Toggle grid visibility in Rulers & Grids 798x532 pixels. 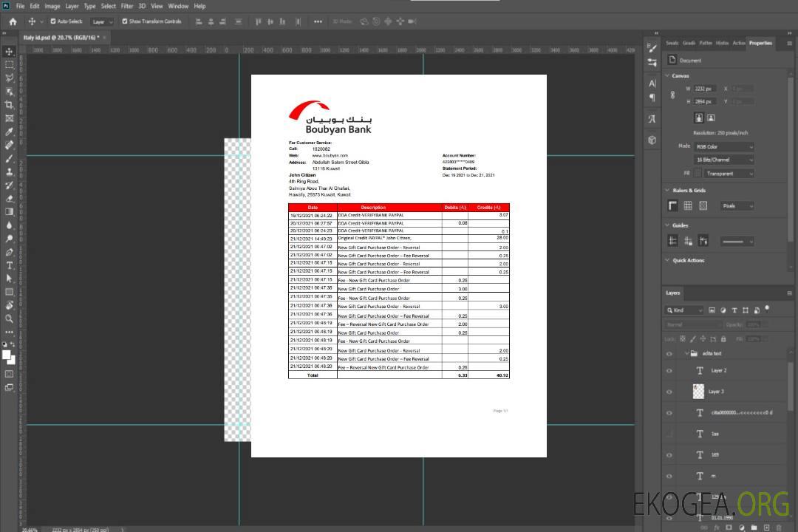coord(688,205)
